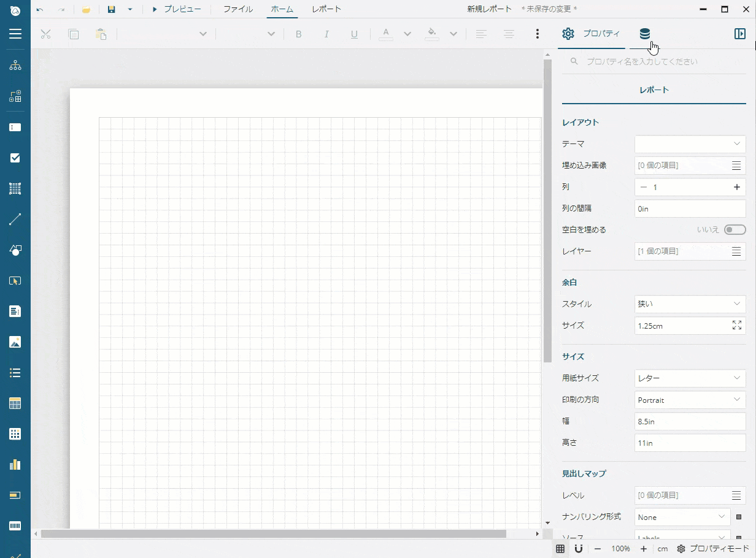
Task: Open the hamburger menu in the sidebar
Action: 15,34
